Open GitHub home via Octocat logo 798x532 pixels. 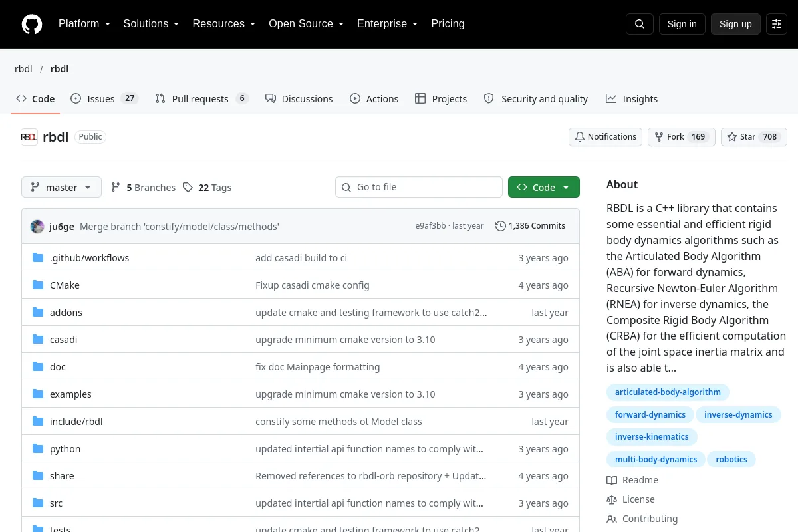(x=32, y=24)
